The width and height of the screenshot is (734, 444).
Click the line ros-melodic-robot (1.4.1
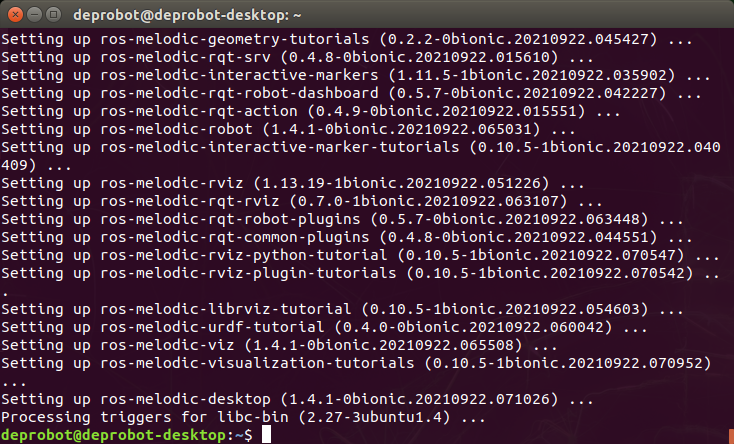pyautogui.click(x=288, y=129)
